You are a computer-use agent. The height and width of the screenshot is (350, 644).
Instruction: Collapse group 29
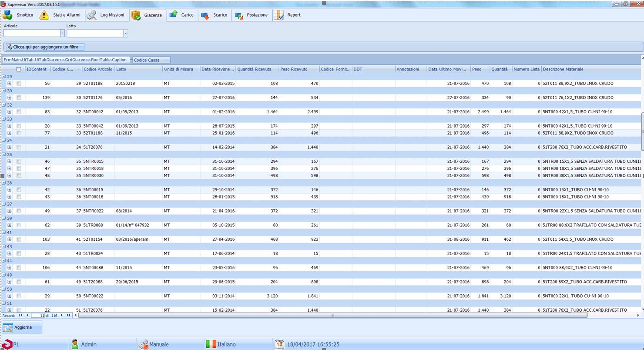[4, 76]
